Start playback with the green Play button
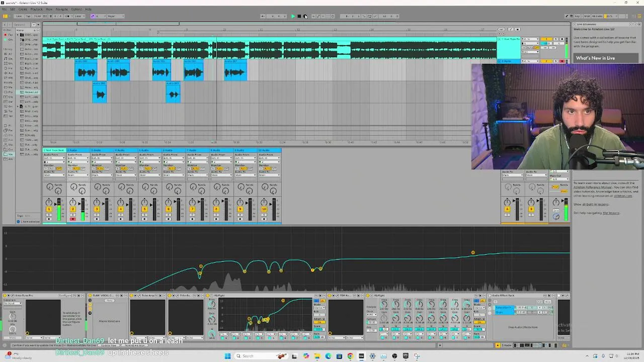The height and width of the screenshot is (362, 644). (293, 16)
